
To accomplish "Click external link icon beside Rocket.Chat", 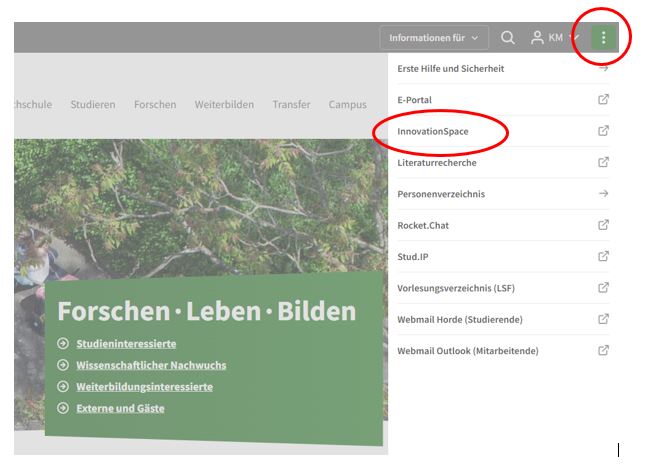I will click(603, 225).
